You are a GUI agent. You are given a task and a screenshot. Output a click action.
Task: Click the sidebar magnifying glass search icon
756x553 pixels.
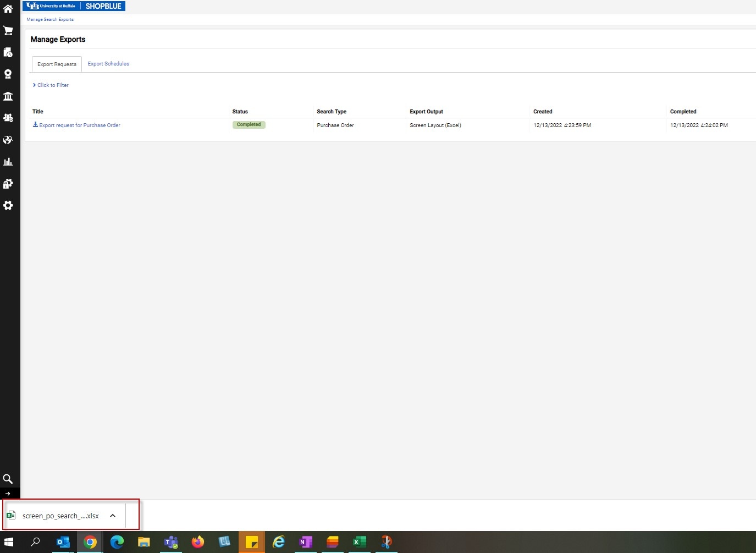pos(8,479)
